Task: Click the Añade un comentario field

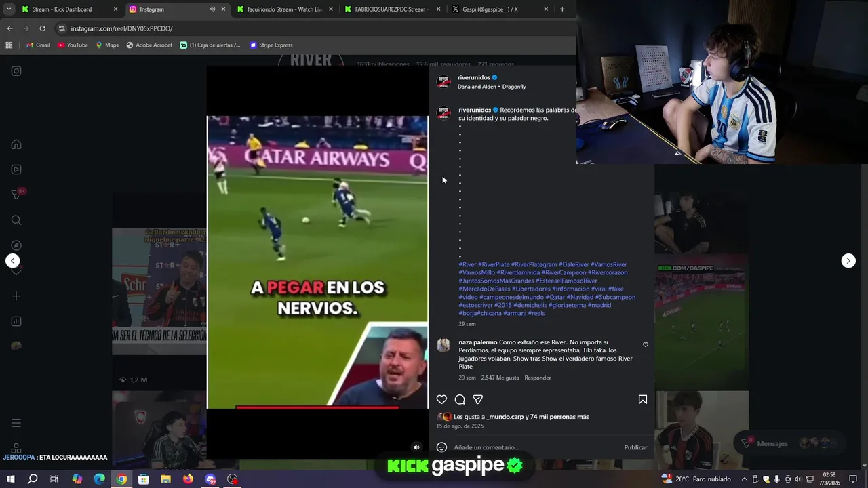Action: (536, 447)
